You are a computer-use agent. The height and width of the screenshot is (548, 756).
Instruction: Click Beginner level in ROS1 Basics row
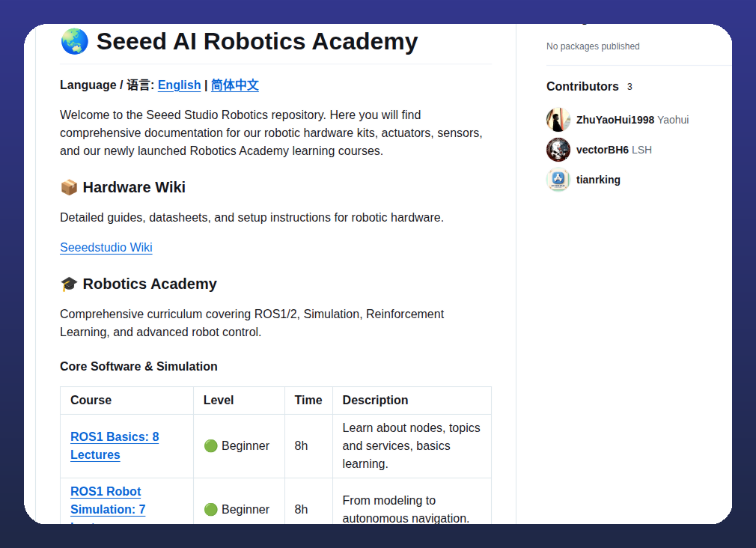click(246, 445)
